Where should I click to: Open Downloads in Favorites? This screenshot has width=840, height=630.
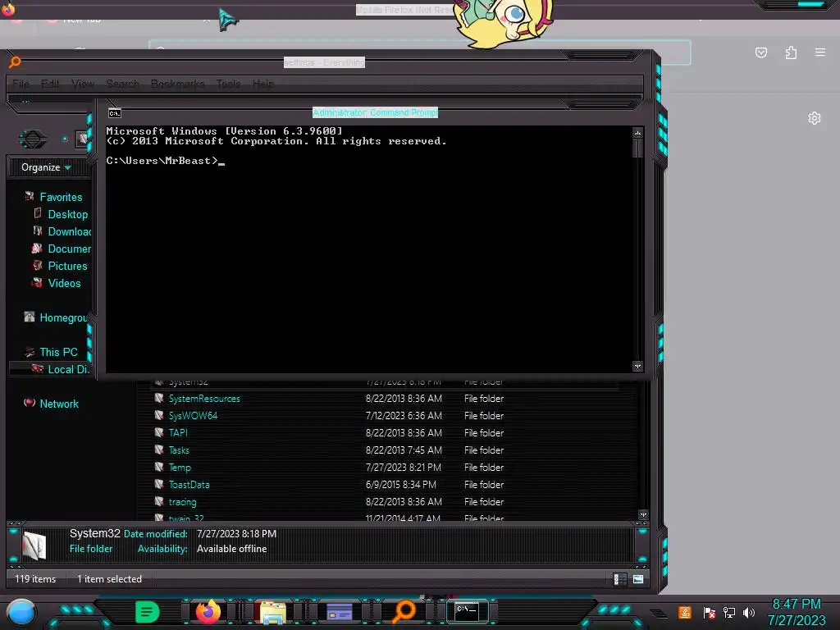[69, 231]
